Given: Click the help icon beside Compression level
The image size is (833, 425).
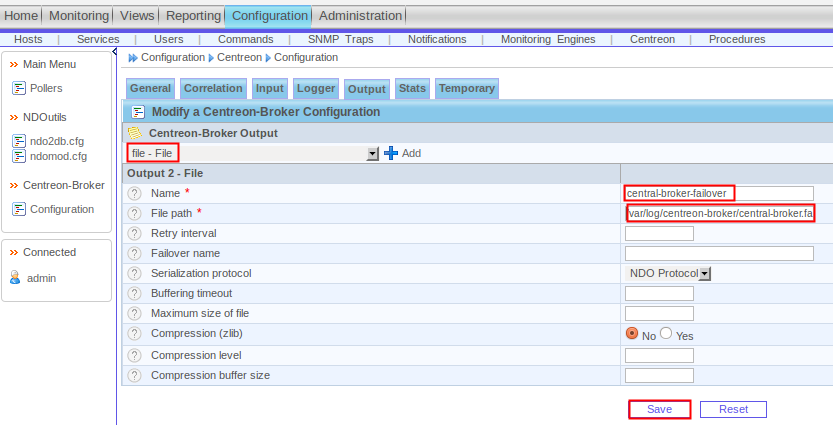Looking at the screenshot, I should pos(134,355).
